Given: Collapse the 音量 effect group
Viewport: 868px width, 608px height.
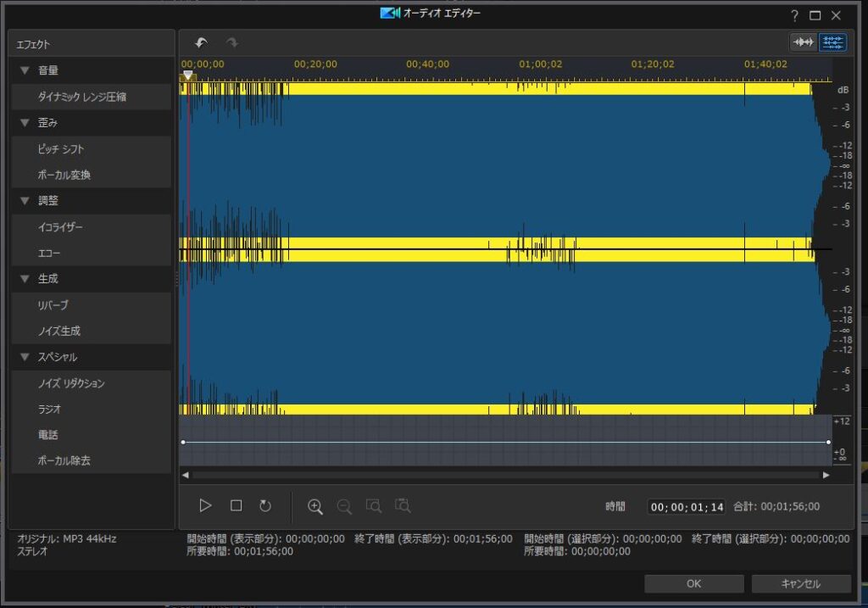Looking at the screenshot, I should coord(25,70).
